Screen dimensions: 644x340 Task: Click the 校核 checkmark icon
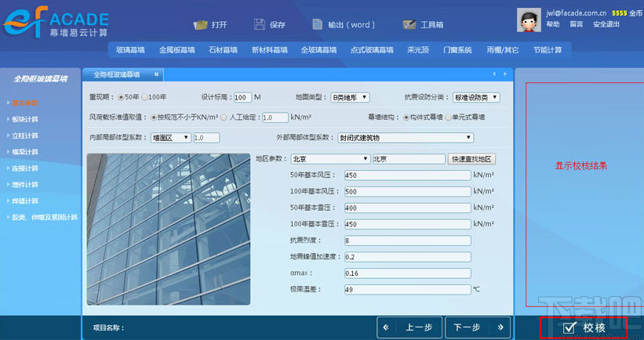click(569, 327)
